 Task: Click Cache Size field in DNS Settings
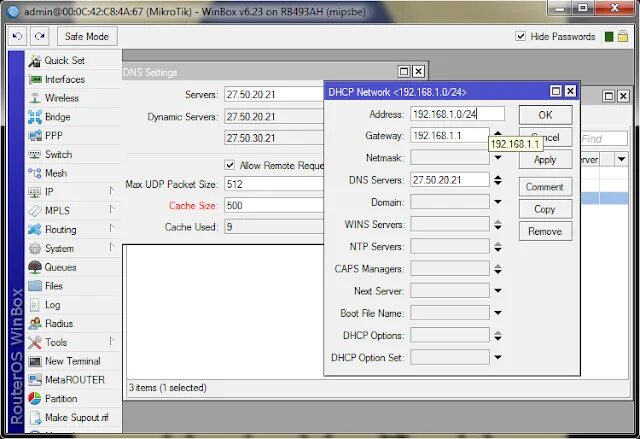pyautogui.click(x=274, y=205)
